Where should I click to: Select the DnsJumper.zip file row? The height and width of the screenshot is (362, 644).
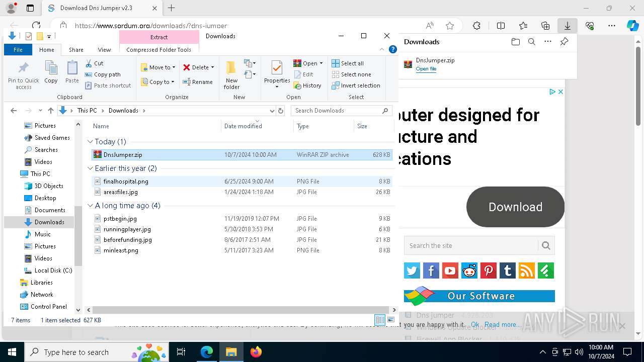click(242, 155)
